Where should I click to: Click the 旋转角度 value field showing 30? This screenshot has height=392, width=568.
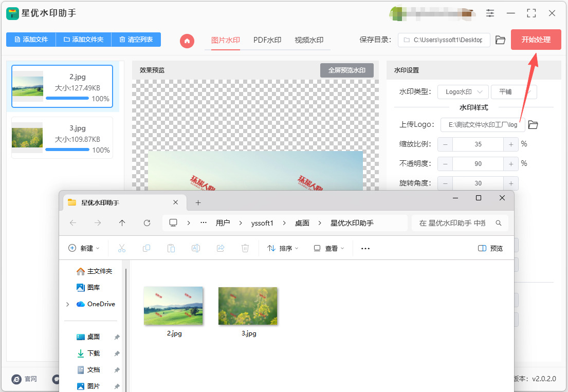478,183
